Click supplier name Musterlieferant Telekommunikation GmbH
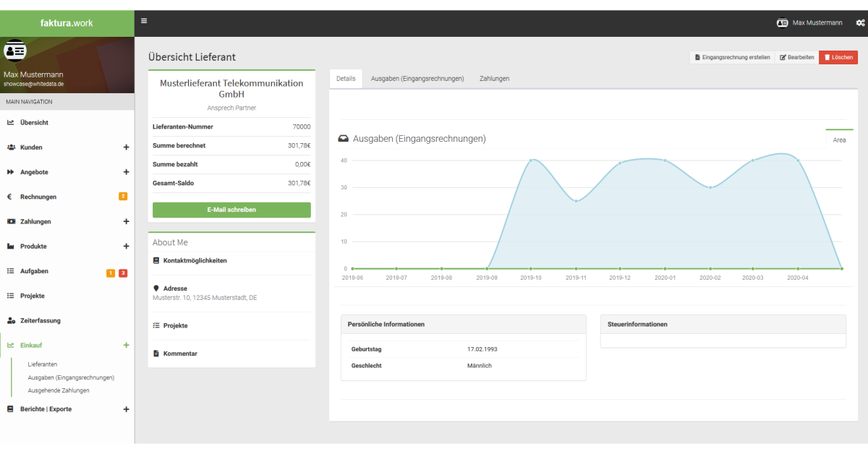Screen dimensions: 868x454 231,89
